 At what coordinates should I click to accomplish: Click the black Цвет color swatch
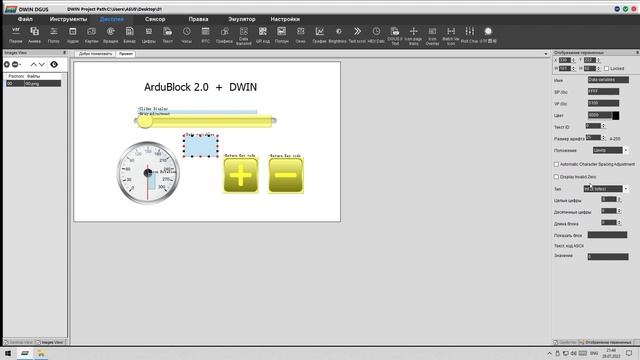[x=616, y=116]
